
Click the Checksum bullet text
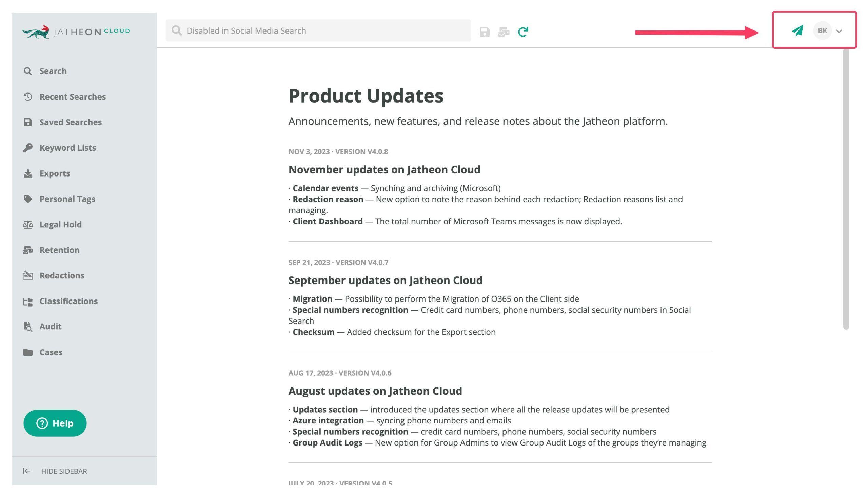(392, 332)
